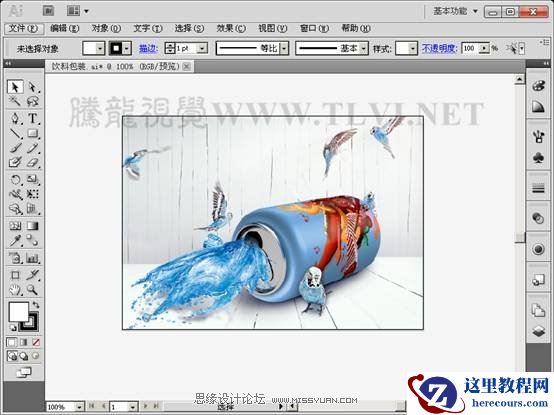This screenshot has height=415, width=554.
Task: Open the stroke weight dropdown
Action: tap(202, 48)
